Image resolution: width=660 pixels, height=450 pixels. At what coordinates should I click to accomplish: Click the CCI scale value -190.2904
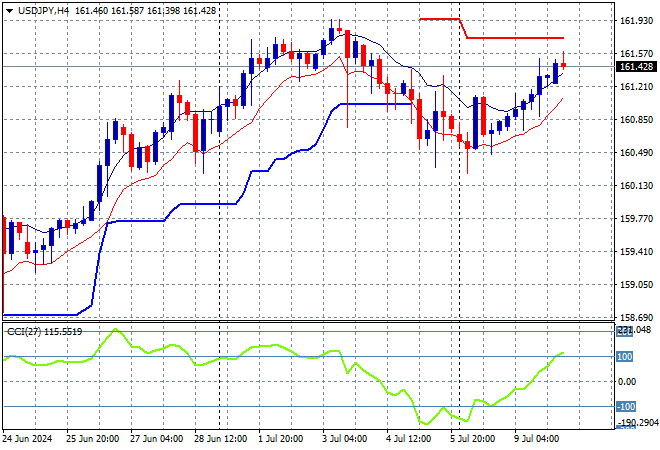[638, 422]
